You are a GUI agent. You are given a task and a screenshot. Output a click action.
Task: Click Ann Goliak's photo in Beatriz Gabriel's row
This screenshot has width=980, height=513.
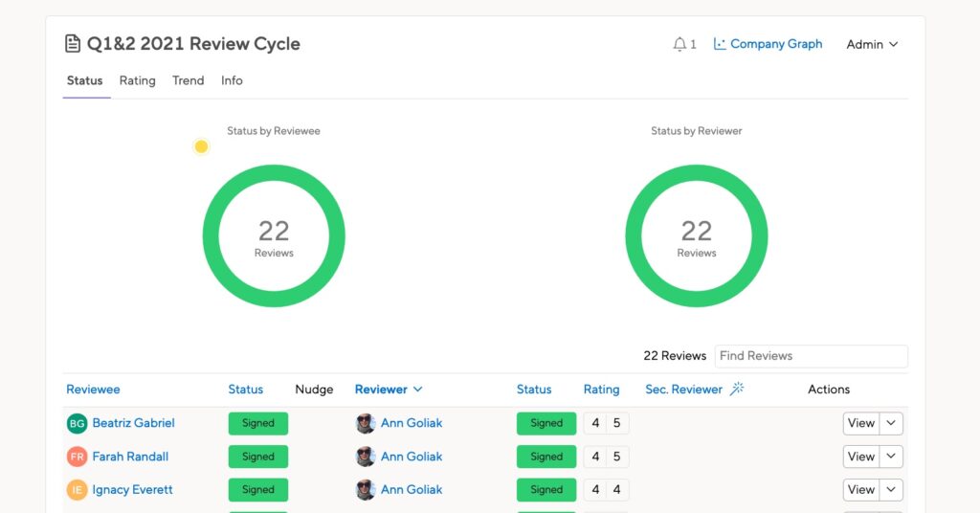(x=366, y=424)
